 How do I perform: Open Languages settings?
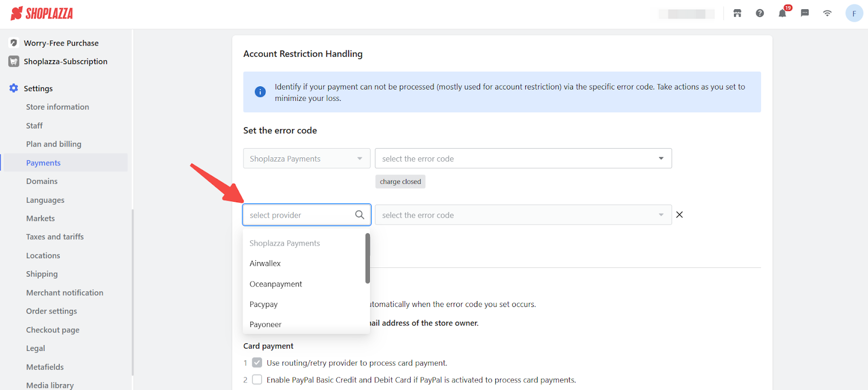click(45, 200)
